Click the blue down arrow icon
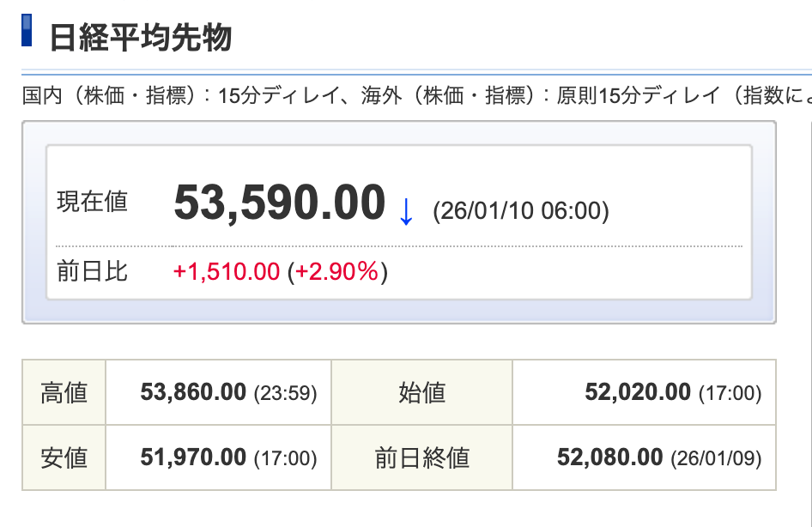The width and height of the screenshot is (812, 527). click(406, 211)
